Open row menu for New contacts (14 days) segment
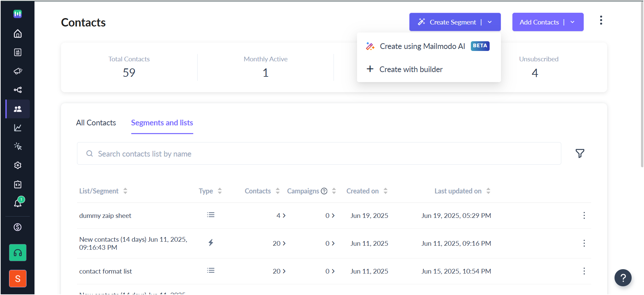Viewport: 644px width, 295px height. 584,243
